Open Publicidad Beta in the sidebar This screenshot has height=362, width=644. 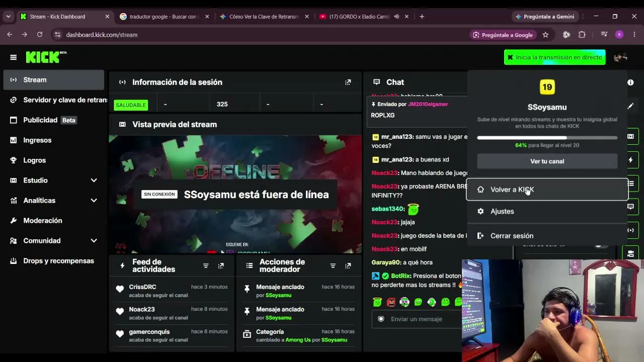54,120
